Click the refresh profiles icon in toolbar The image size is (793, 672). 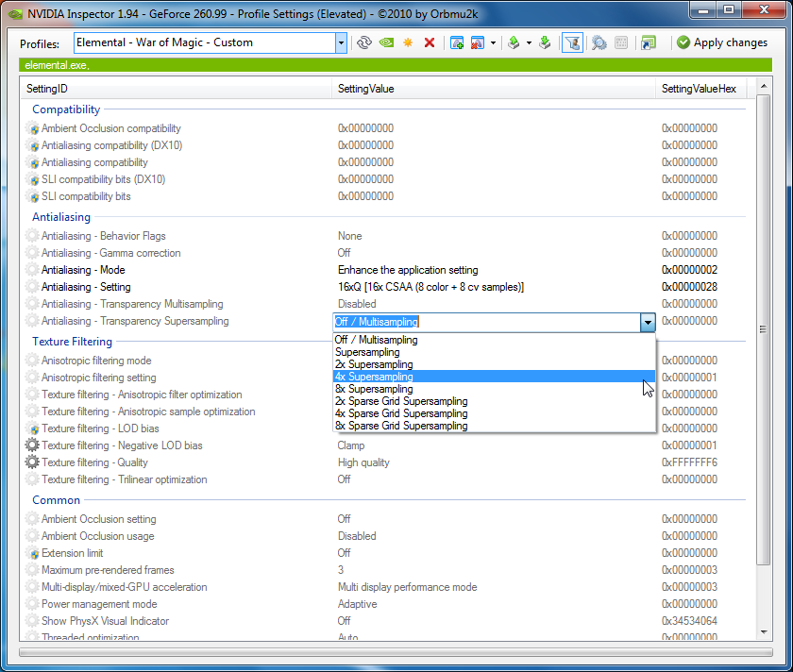click(363, 42)
